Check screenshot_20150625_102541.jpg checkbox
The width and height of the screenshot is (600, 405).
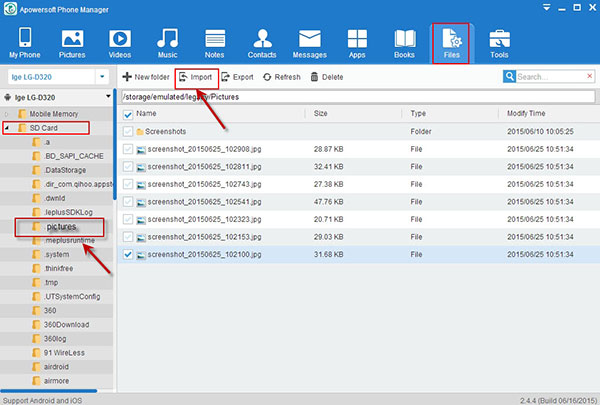tap(128, 202)
